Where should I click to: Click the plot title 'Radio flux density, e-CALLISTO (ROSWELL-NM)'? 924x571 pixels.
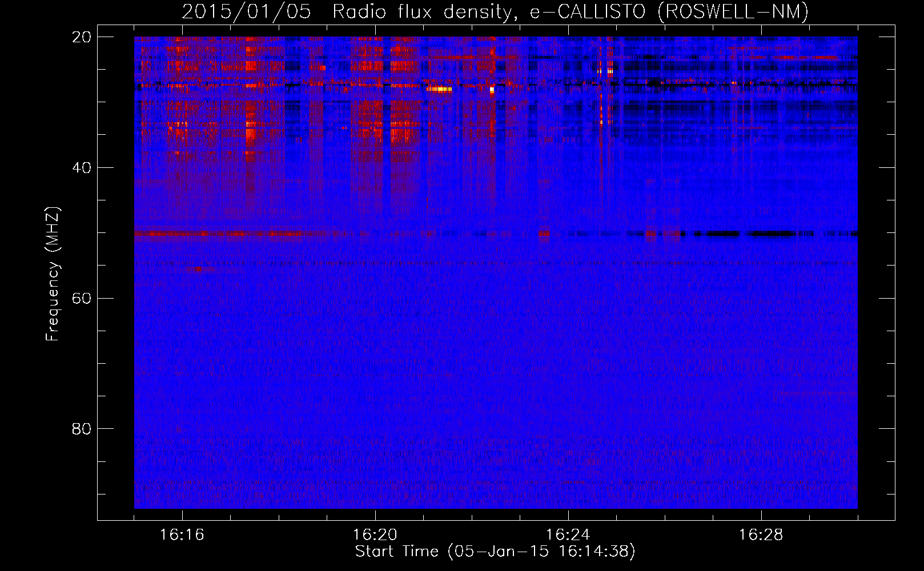point(571,11)
